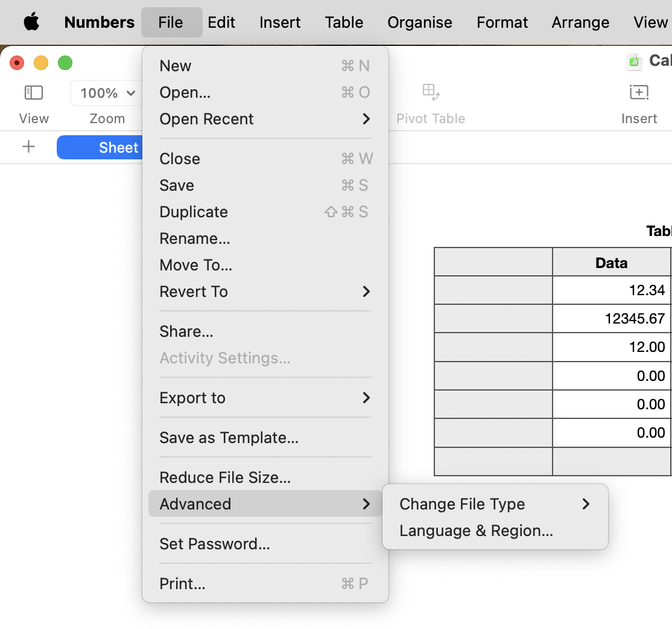Open the Apple menu

[x=31, y=22]
